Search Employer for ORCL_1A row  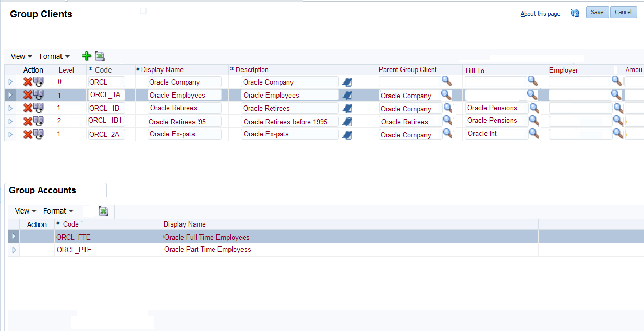pyautogui.click(x=616, y=94)
